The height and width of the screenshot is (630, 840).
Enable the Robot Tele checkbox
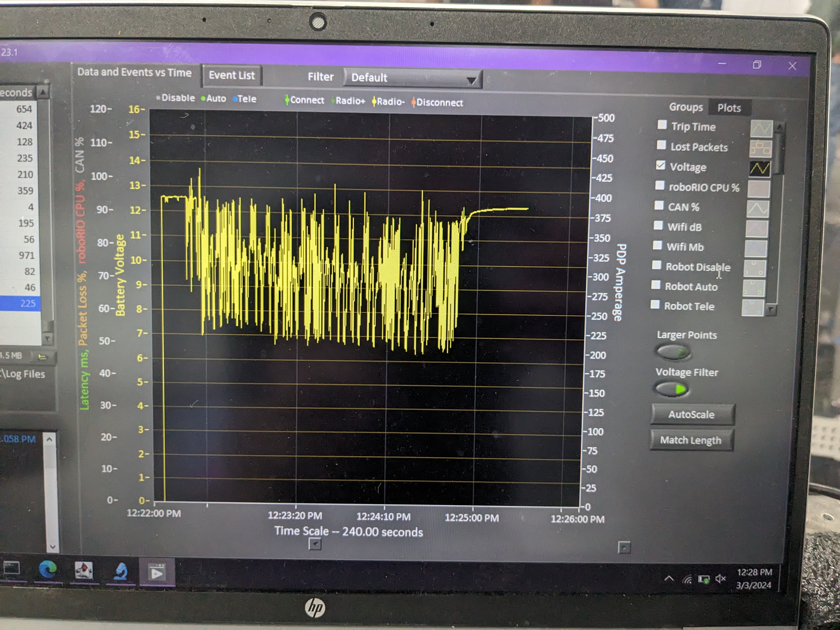(x=655, y=304)
